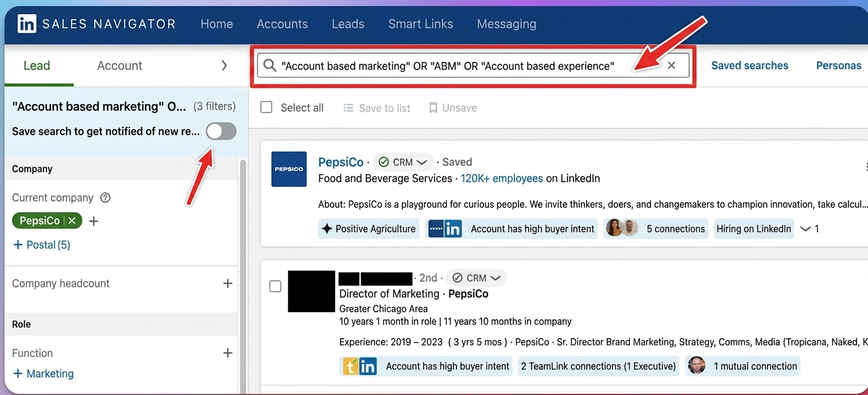View PepsiCo's 5 connections
868x395 pixels.
[656, 229]
